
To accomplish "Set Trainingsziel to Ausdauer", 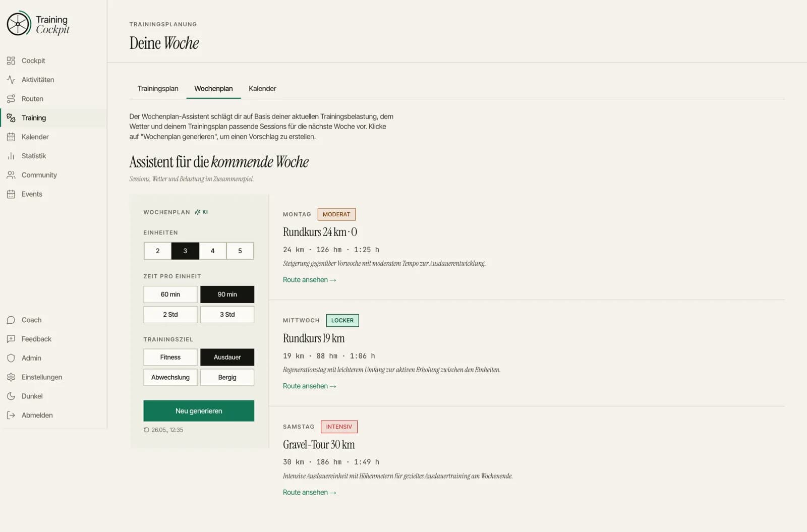I will coord(227,358).
